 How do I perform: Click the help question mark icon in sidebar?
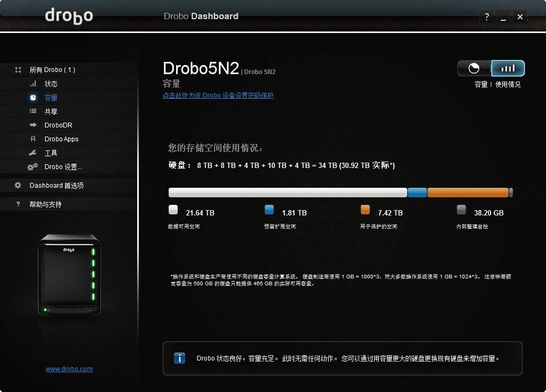(x=18, y=204)
